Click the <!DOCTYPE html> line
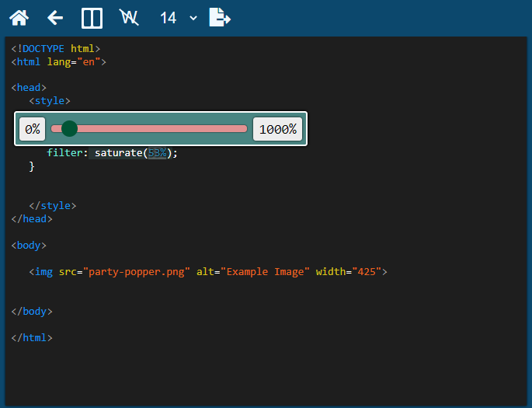This screenshot has height=408, width=532. 56,48
